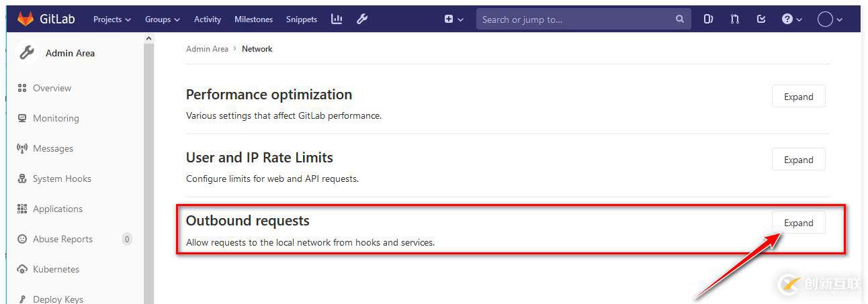Image resolution: width=868 pixels, height=304 pixels.
Task: Go to Snippets in top navbar
Action: [x=302, y=19]
